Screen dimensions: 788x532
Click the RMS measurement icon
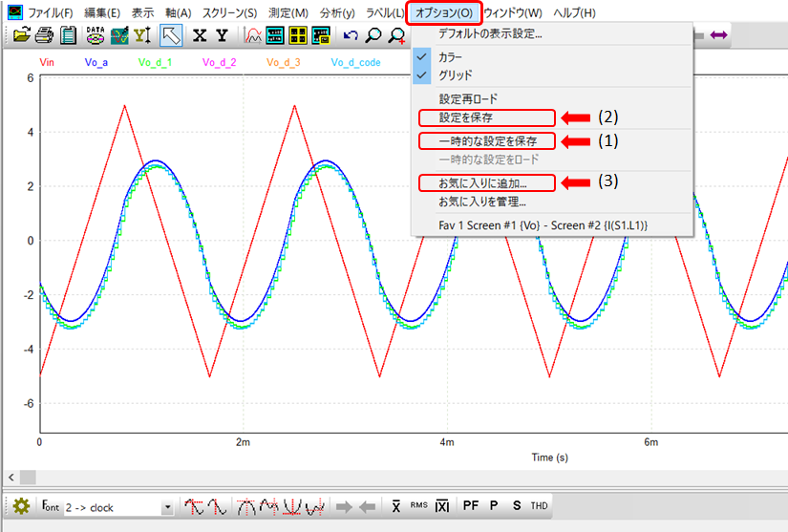pos(418,505)
